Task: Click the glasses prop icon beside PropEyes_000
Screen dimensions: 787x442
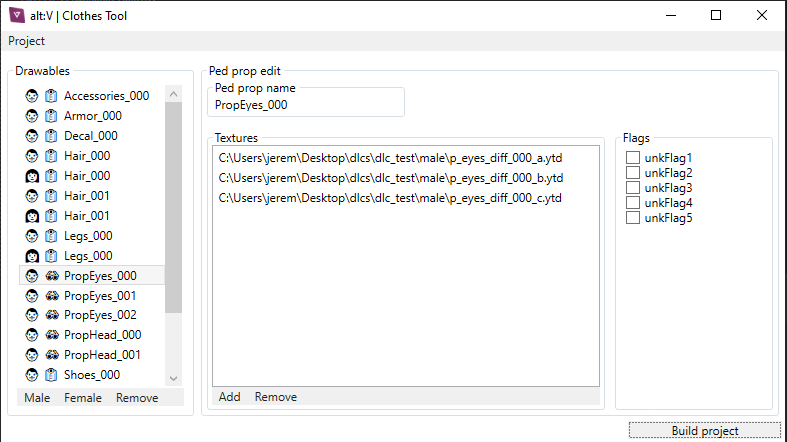Action: click(x=52, y=276)
